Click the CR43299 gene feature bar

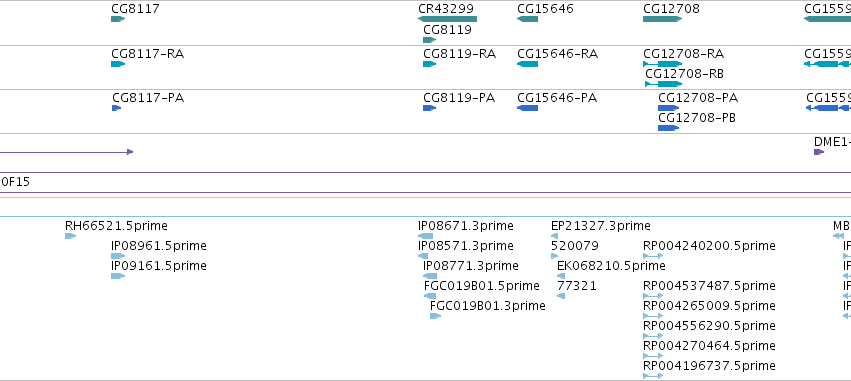447,19
